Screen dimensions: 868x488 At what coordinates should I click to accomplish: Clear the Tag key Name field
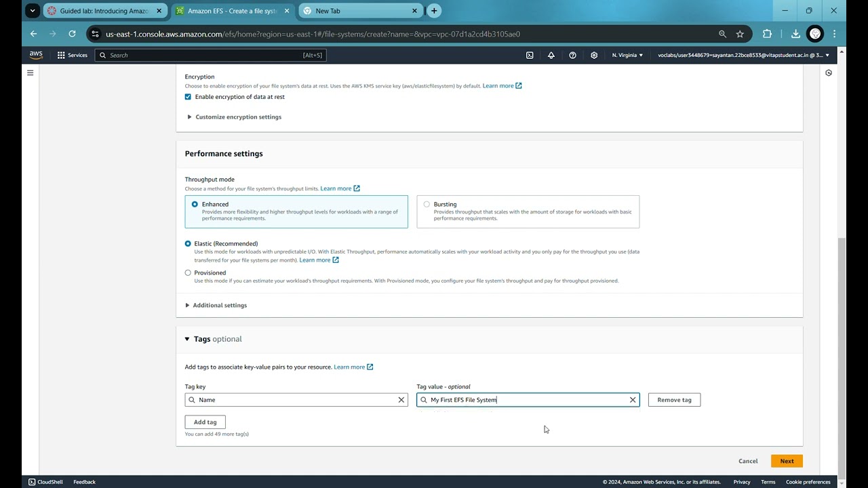[x=401, y=400]
